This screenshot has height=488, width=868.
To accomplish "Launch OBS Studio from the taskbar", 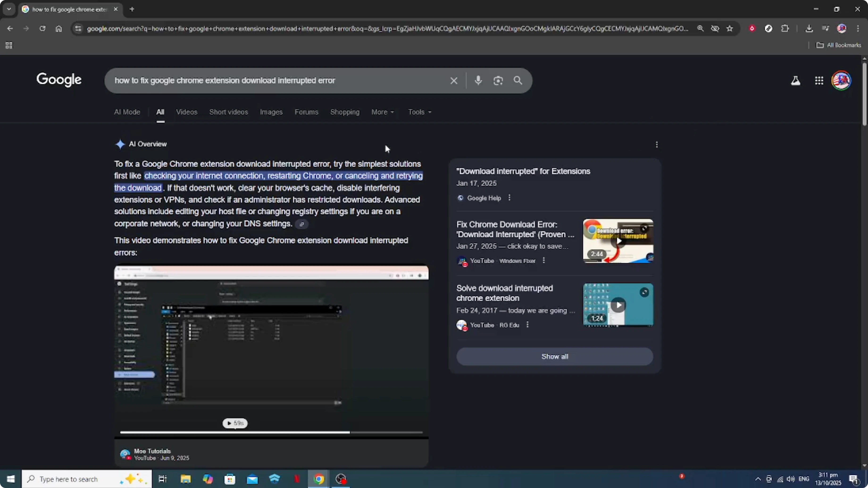I will (x=341, y=479).
